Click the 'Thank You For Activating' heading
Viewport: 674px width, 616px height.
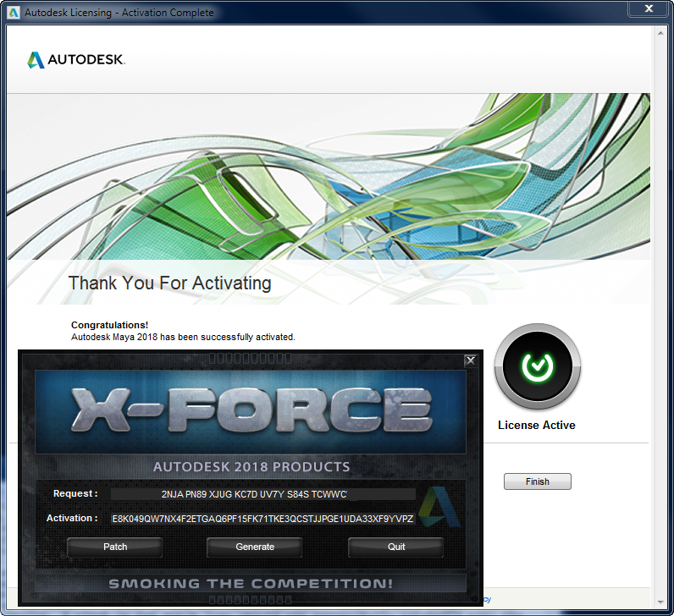(170, 283)
